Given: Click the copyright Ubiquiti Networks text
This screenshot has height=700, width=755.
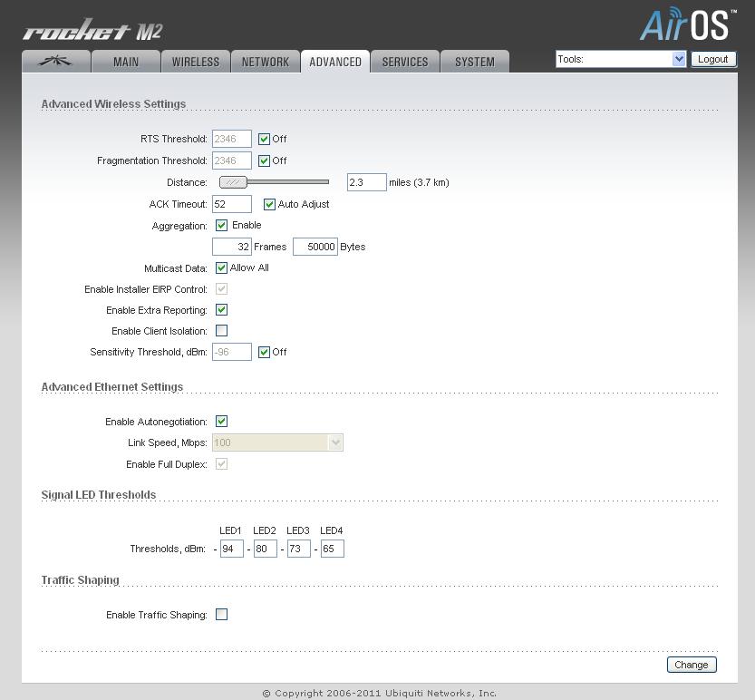Looking at the screenshot, I should [380, 694].
